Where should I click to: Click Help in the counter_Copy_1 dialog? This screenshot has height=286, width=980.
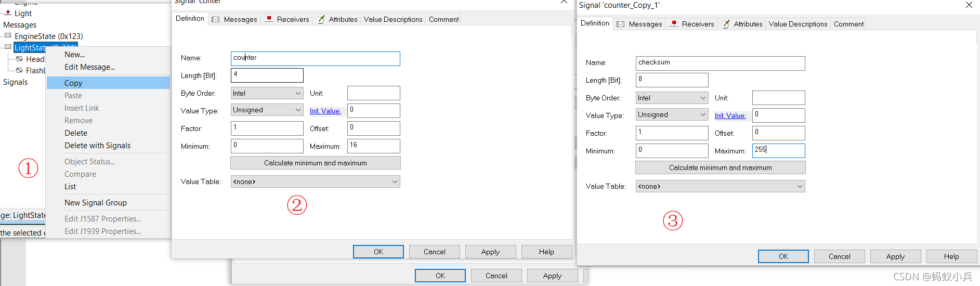pyautogui.click(x=952, y=256)
